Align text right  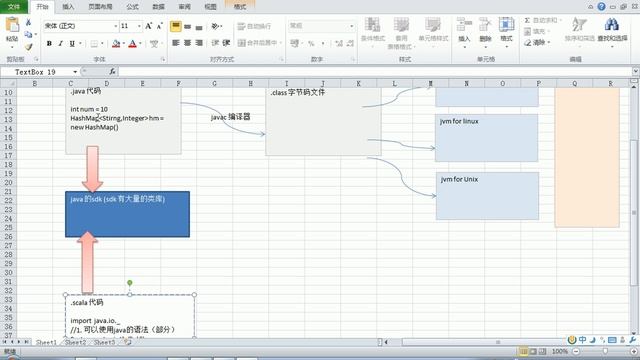pyautogui.click(x=199, y=43)
